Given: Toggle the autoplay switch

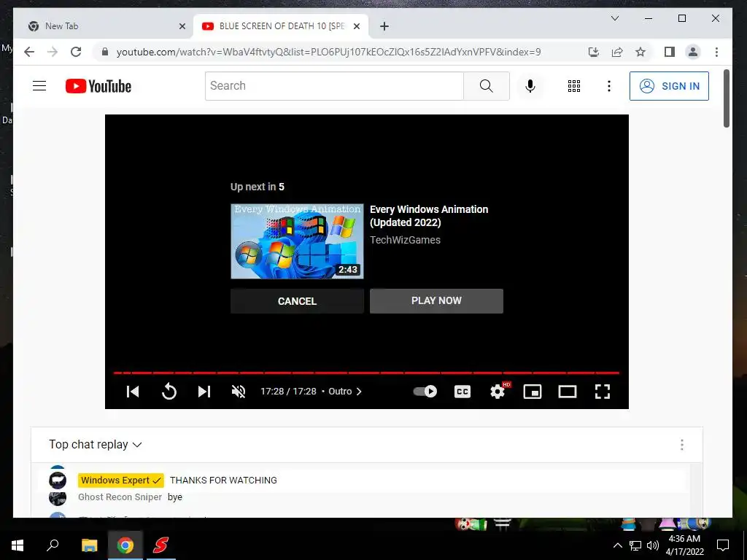Looking at the screenshot, I should [425, 392].
